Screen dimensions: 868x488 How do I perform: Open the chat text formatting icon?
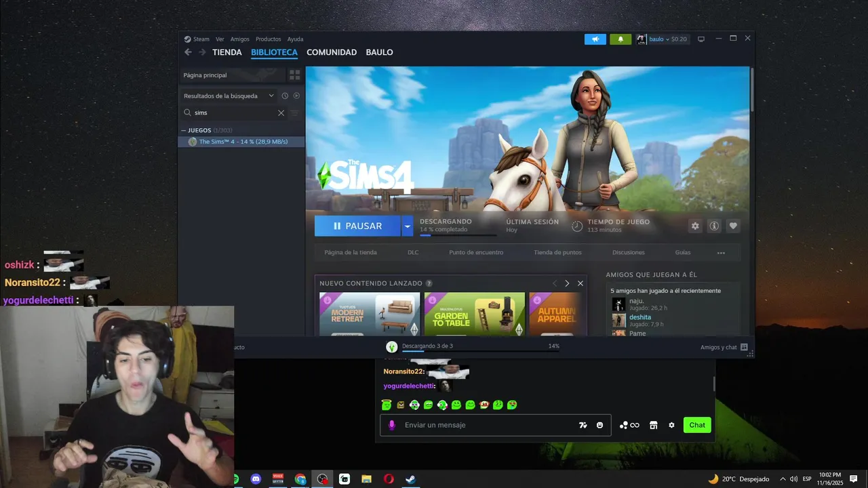pos(583,425)
